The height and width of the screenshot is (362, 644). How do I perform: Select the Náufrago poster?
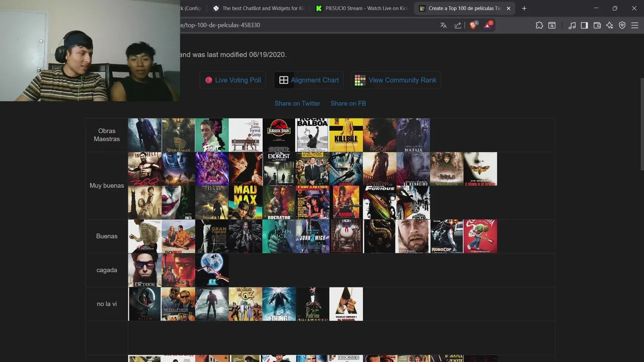(x=413, y=236)
